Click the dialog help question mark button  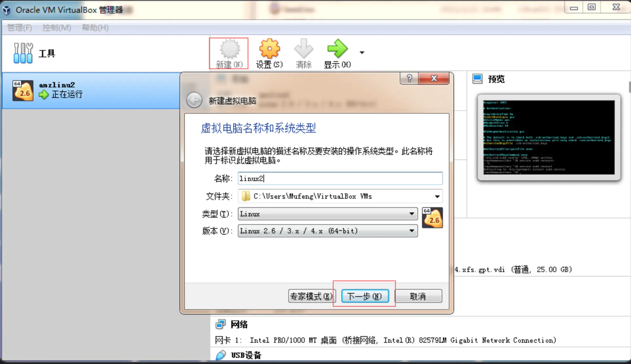(x=409, y=79)
